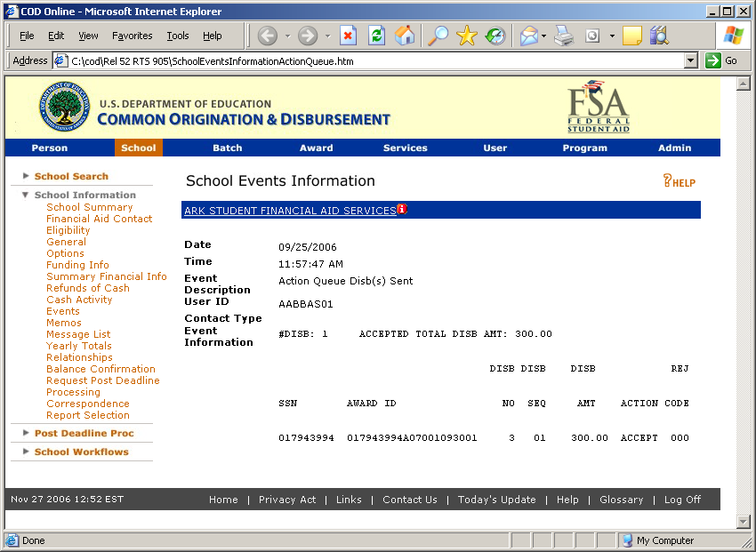The width and height of the screenshot is (756, 552).
Task: Open the address bar dropdown arrow
Action: pyautogui.click(x=691, y=61)
